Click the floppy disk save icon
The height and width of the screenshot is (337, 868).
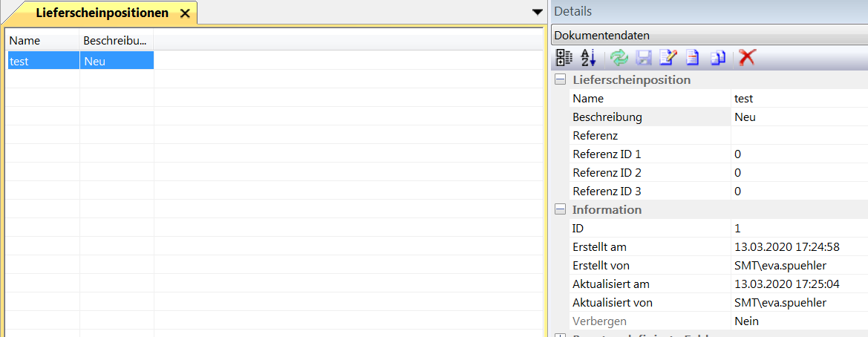click(644, 58)
